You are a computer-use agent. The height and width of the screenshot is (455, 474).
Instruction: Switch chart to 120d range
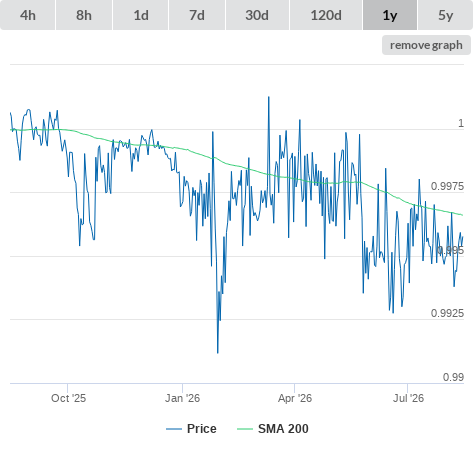pos(326,15)
